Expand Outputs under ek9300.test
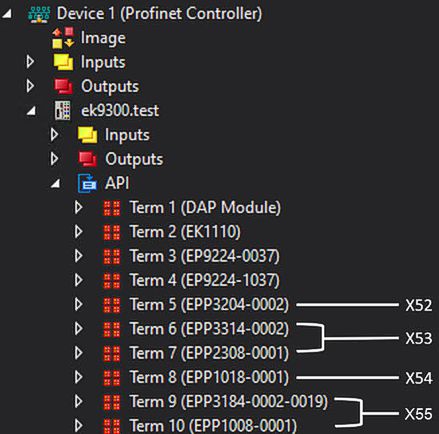This screenshot has height=434, width=439. tap(54, 159)
